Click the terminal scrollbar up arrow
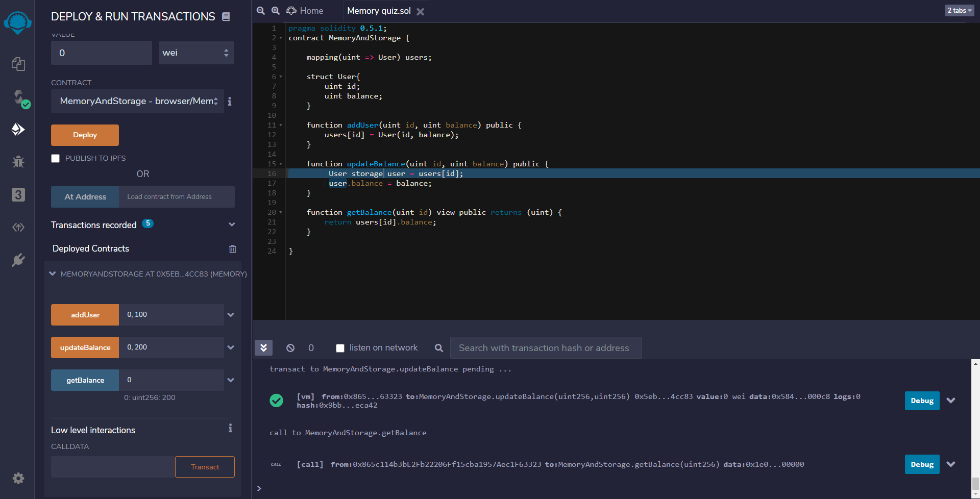 pos(975,364)
